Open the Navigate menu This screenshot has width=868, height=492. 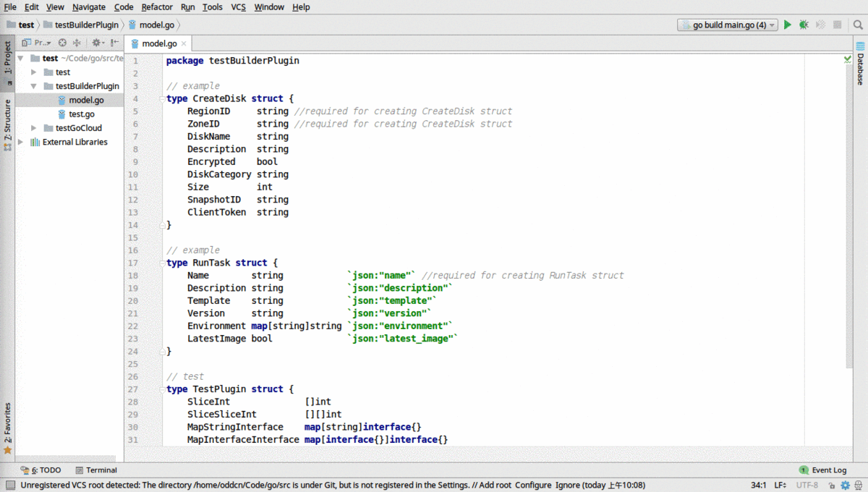point(88,7)
